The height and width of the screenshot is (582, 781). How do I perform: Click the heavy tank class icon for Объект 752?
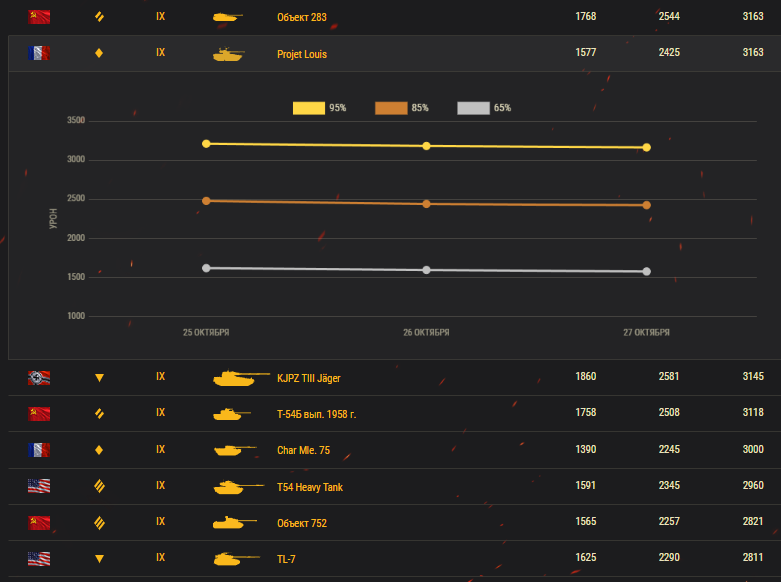point(99,523)
